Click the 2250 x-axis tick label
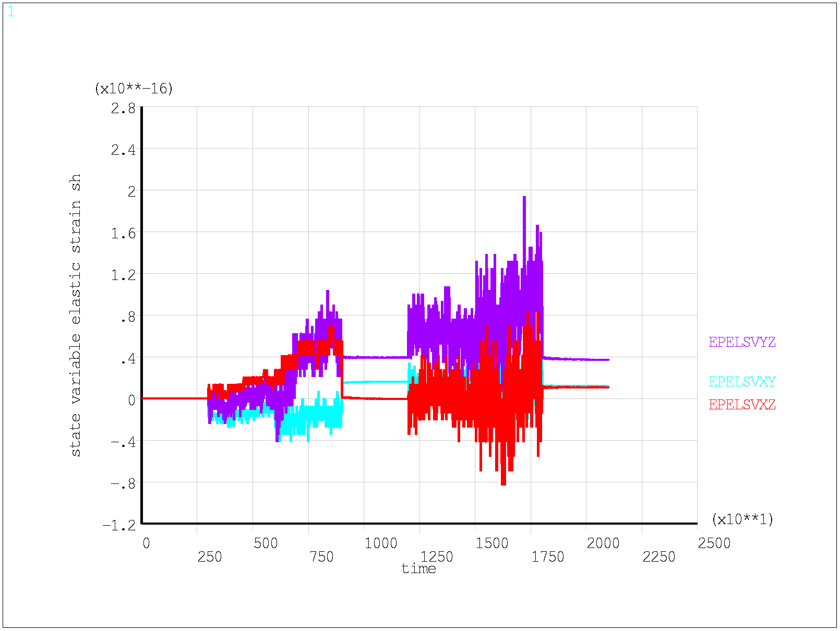This screenshot has width=840, height=631. tap(658, 557)
